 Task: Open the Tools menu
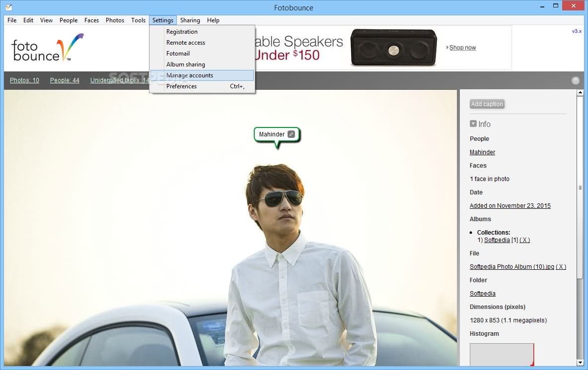139,20
